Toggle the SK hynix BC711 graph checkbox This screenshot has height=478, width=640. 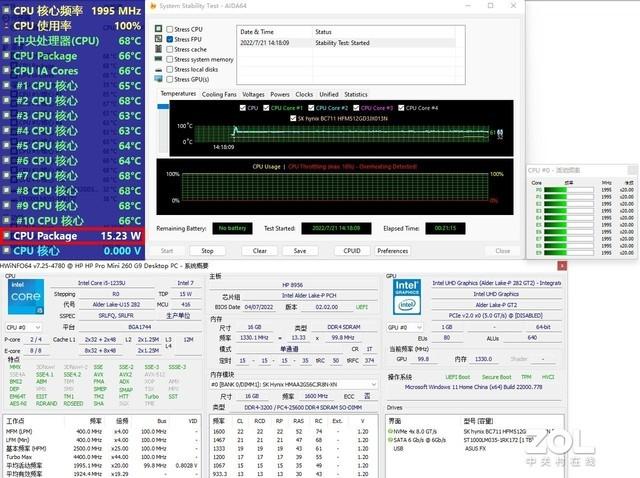tap(293, 118)
